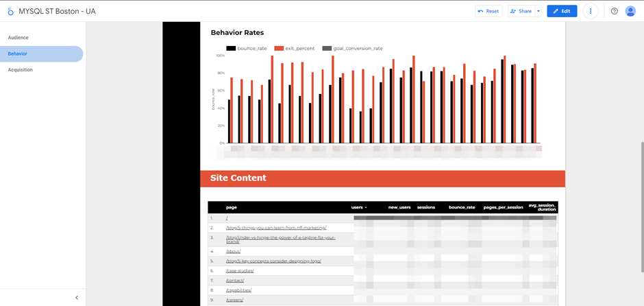Click the bounce_rate table column header
Screen dimensions: 644x306
coord(462,207)
